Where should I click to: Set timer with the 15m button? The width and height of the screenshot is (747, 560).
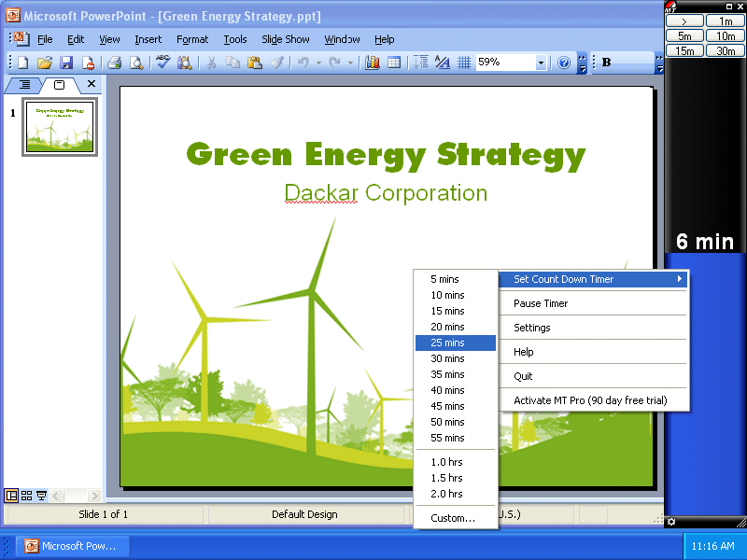(x=684, y=50)
